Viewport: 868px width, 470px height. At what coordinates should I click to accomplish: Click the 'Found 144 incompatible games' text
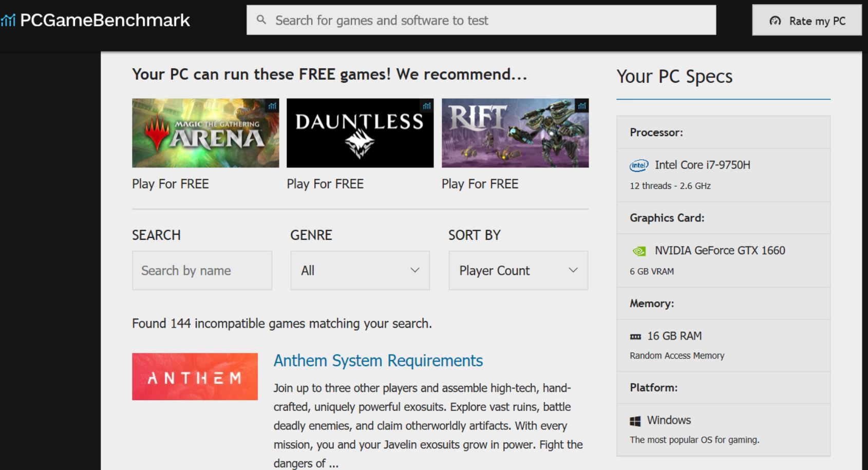[x=282, y=324]
